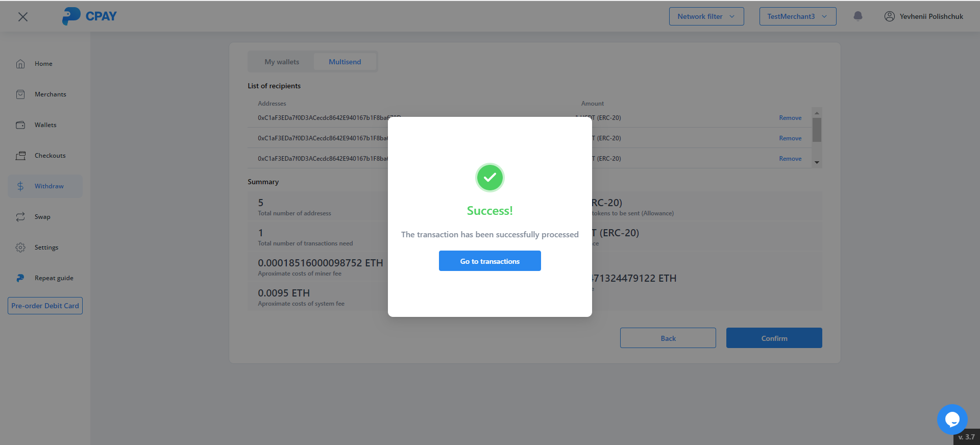
Task: Click the Home house icon
Action: point(20,64)
